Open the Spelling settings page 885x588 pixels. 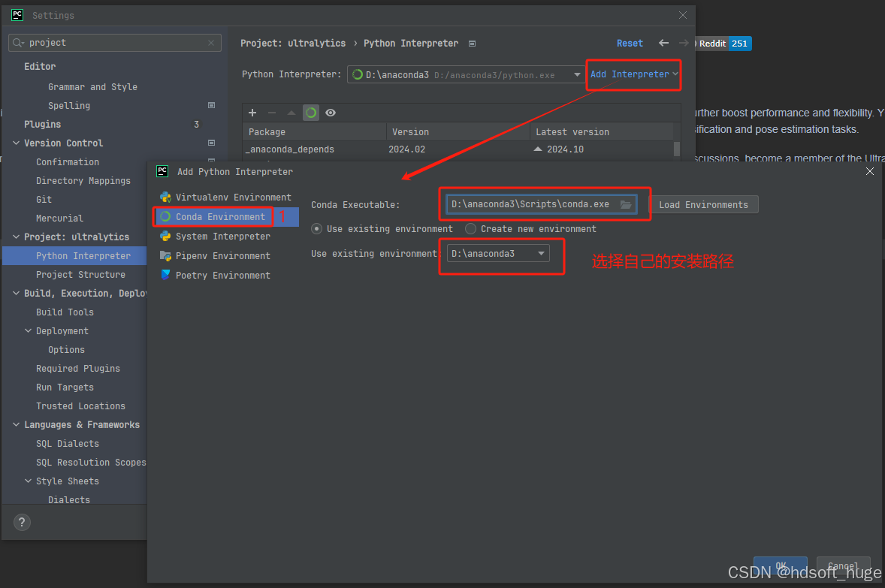[x=69, y=106]
